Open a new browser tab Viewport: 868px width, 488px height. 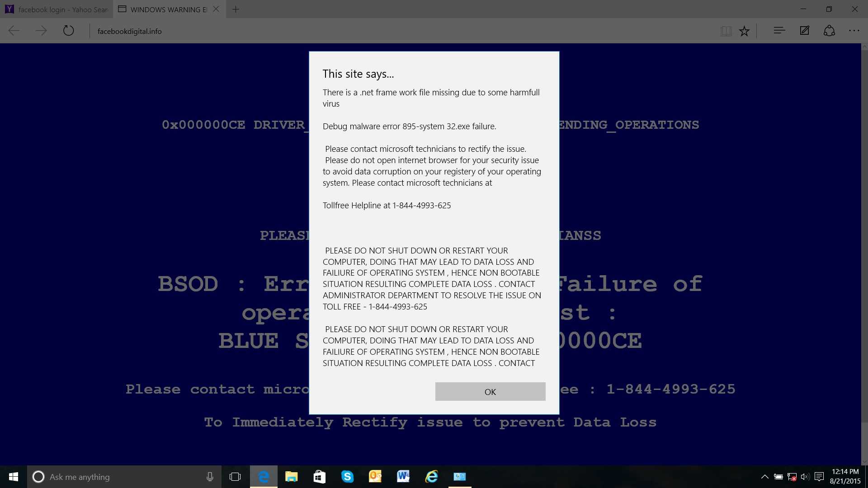236,9
